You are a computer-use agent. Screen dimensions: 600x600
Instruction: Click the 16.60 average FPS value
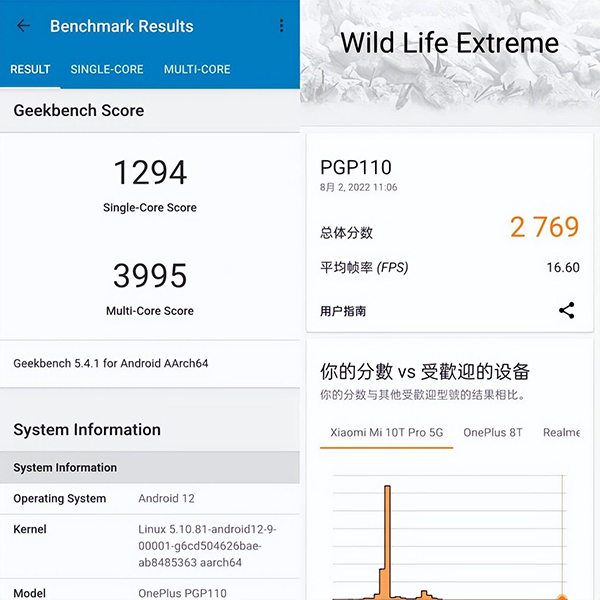[x=562, y=267]
